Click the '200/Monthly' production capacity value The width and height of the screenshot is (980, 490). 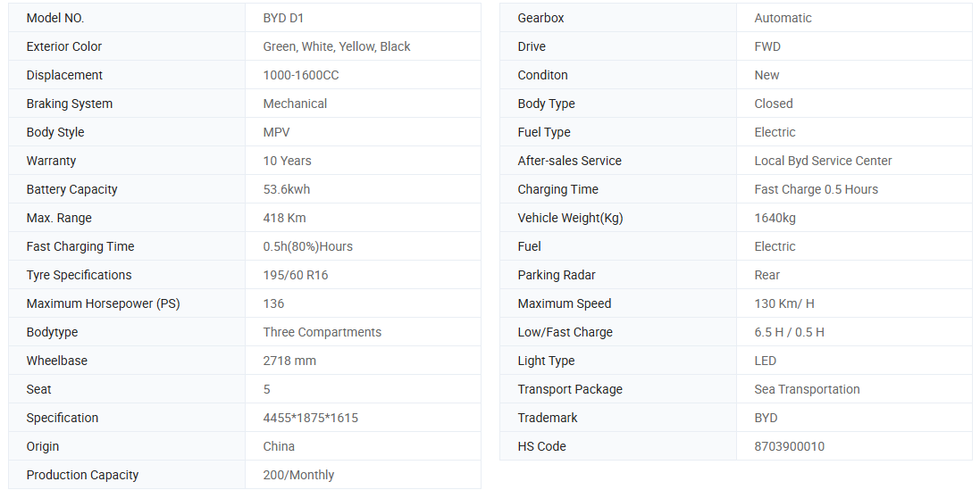click(298, 475)
